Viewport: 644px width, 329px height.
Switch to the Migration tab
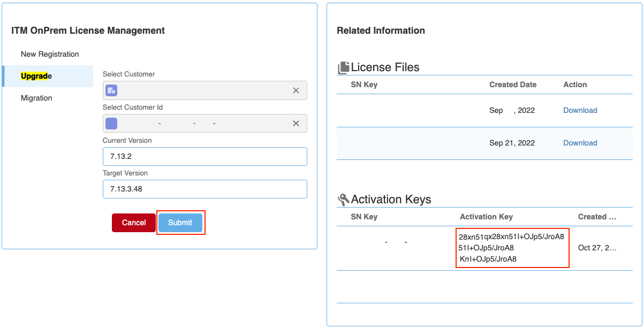(x=36, y=98)
